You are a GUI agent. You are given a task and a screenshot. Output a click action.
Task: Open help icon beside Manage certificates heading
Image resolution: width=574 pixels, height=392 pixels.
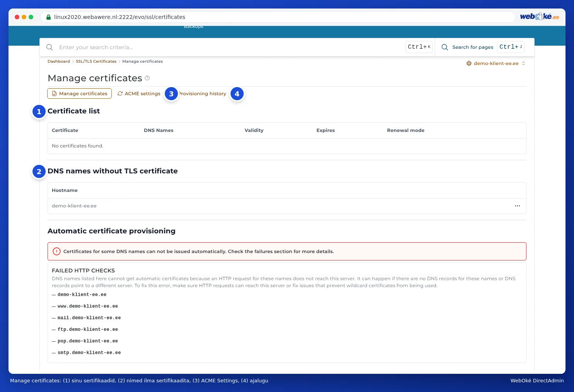tap(147, 78)
